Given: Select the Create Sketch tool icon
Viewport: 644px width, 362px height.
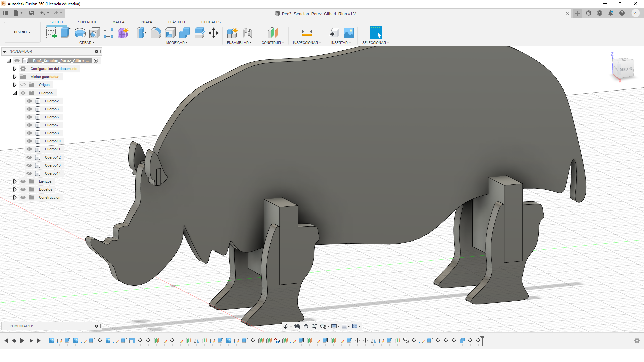Looking at the screenshot, I should (x=51, y=33).
